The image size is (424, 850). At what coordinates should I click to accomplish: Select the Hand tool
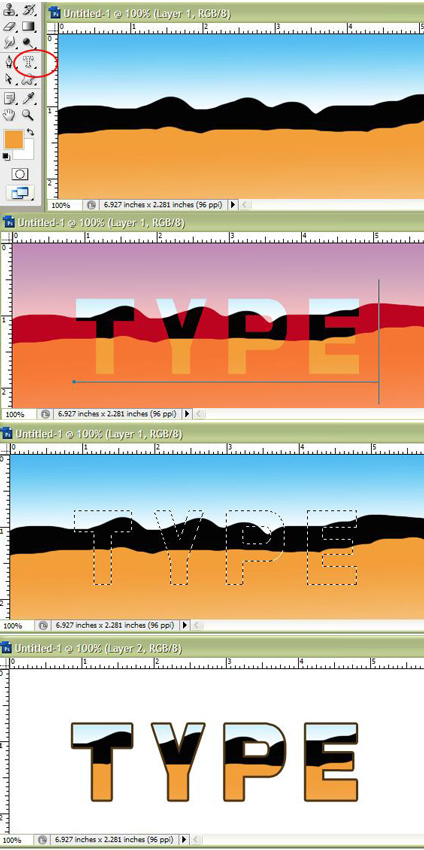point(9,114)
